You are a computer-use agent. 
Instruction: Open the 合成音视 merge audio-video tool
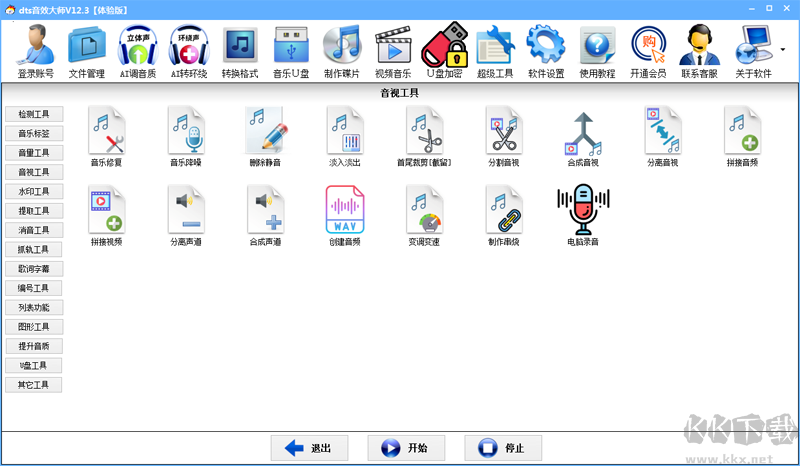[582, 130]
